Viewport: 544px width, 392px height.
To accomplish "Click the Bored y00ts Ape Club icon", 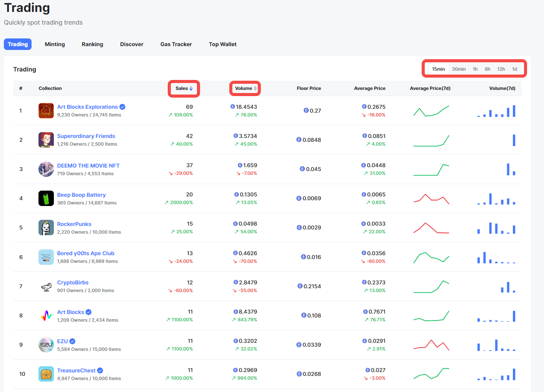I will tap(46, 257).
